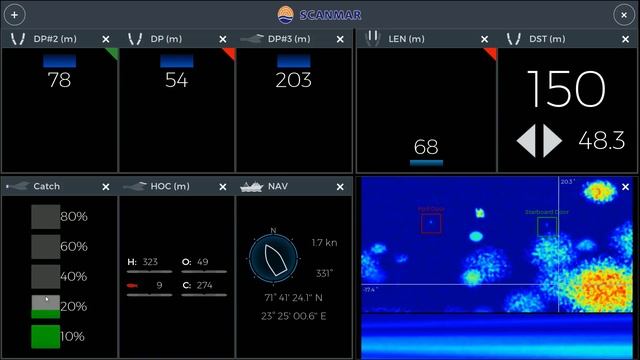Click the trawl icon beside Catch
640x360 pixels.
pos(17,186)
